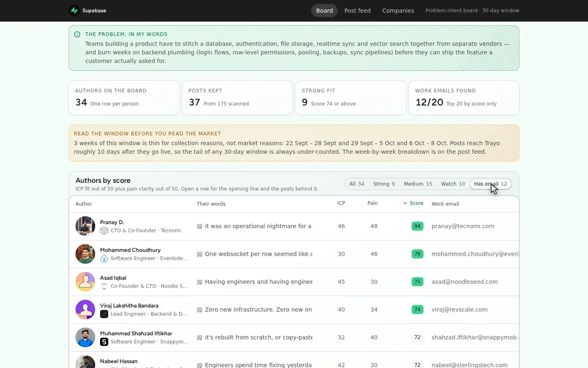The height and width of the screenshot is (368, 588).
Task: Open the Companies tab
Action: 398,11
